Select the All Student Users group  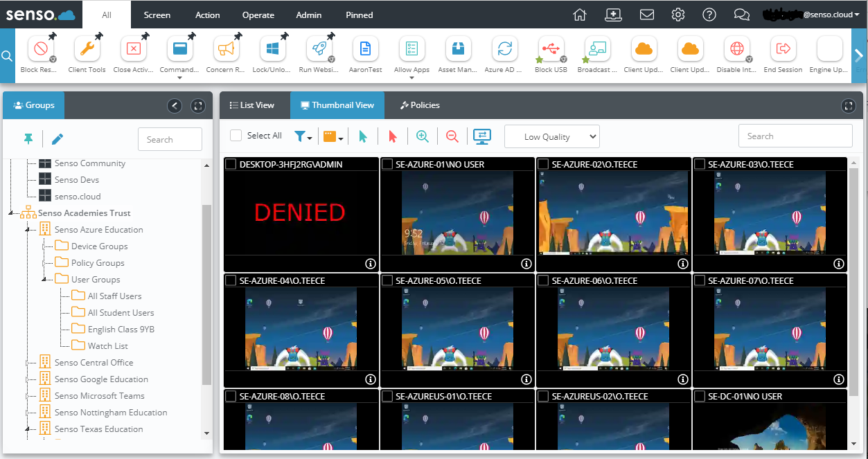(121, 313)
